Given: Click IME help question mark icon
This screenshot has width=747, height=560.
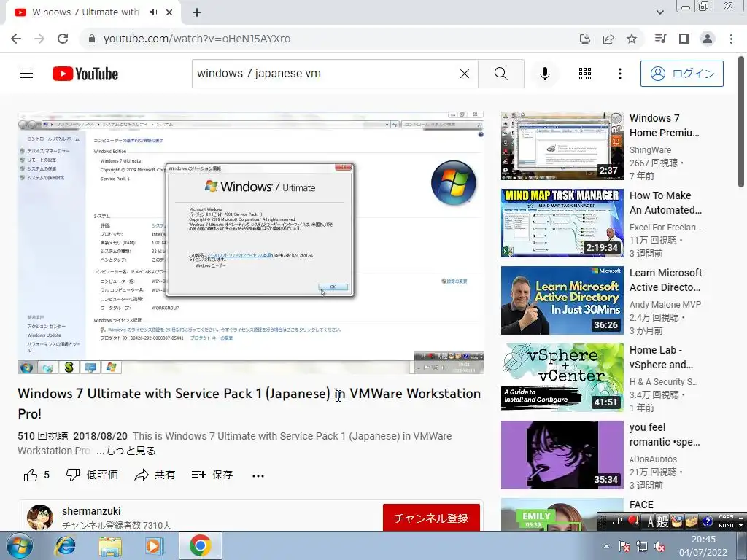Looking at the screenshot, I should (x=707, y=521).
